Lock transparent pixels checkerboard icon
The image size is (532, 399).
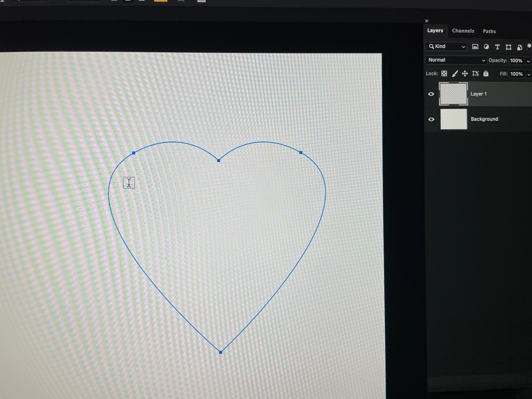click(x=444, y=73)
